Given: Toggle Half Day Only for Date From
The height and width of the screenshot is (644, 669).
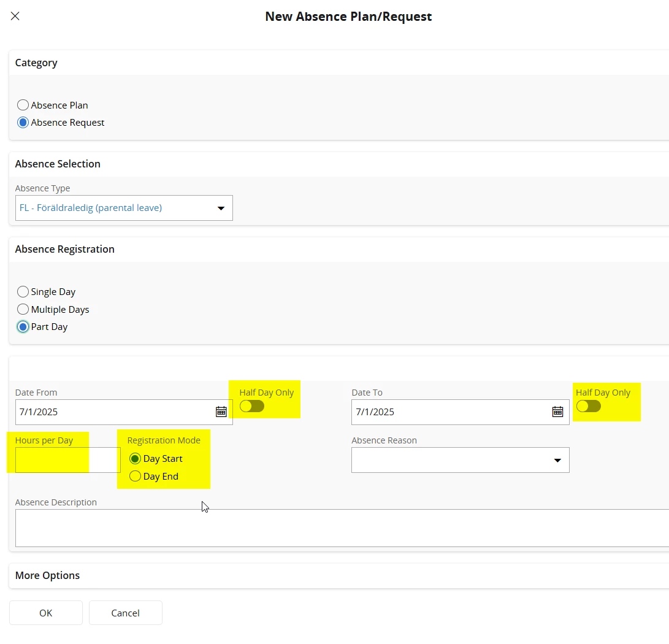Looking at the screenshot, I should pos(252,406).
